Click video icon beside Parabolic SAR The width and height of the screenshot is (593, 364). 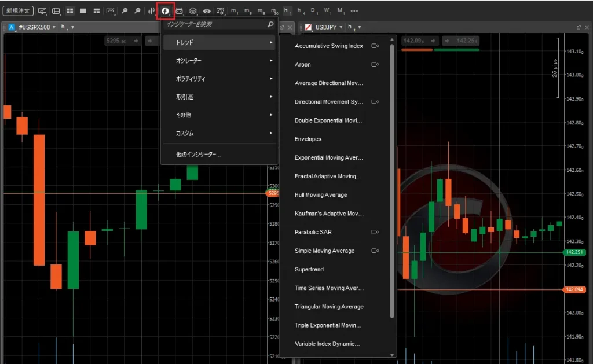click(x=375, y=232)
